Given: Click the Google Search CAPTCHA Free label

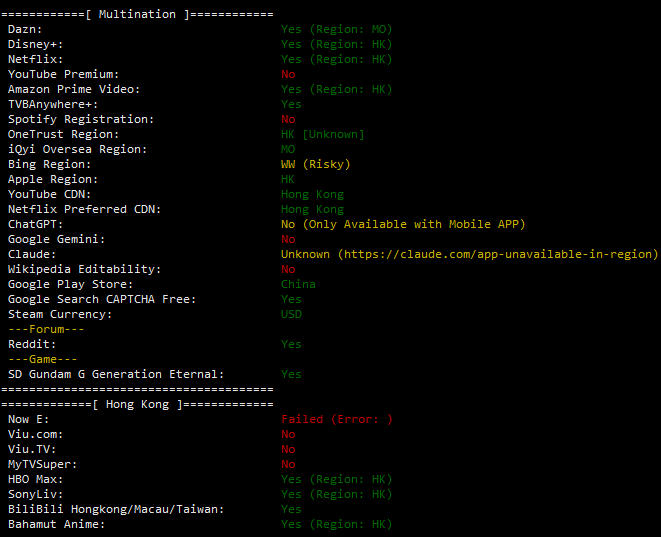Looking at the screenshot, I should pos(102,299).
